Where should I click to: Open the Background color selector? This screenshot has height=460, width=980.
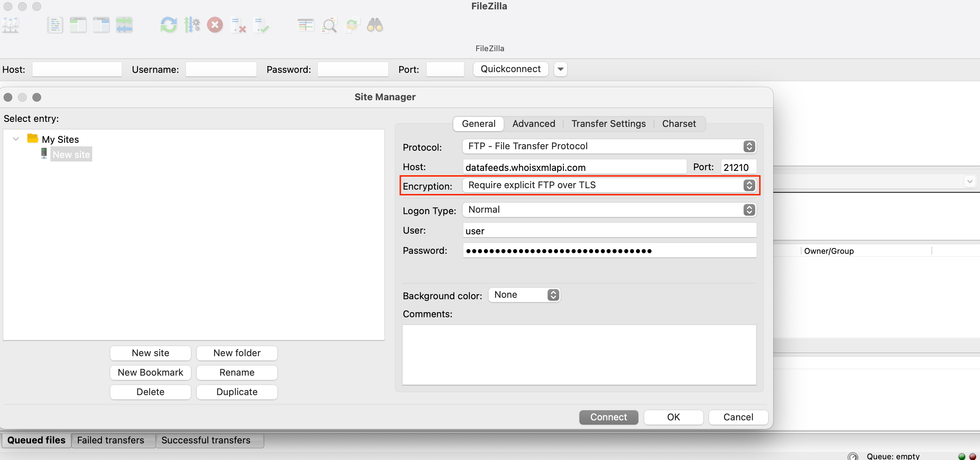point(524,295)
